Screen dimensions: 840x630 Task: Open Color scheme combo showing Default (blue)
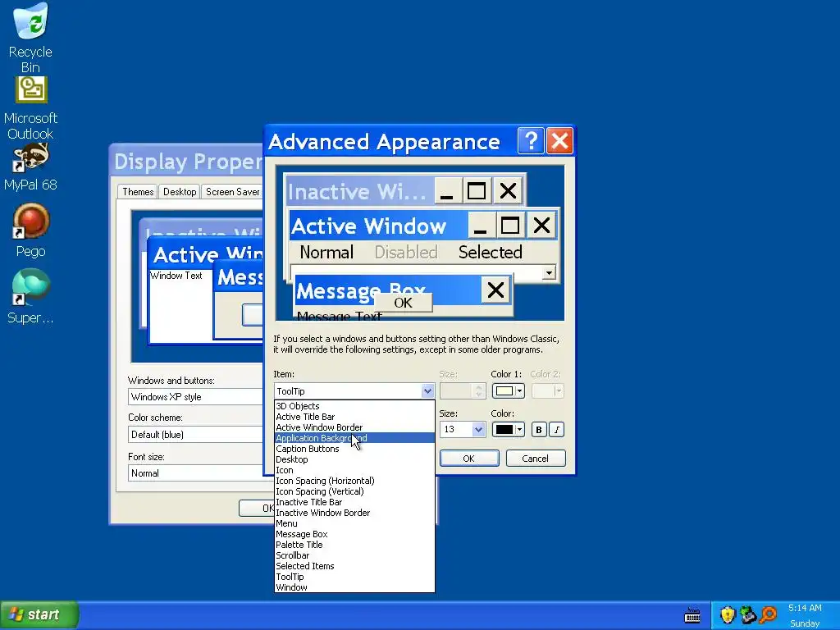point(195,435)
